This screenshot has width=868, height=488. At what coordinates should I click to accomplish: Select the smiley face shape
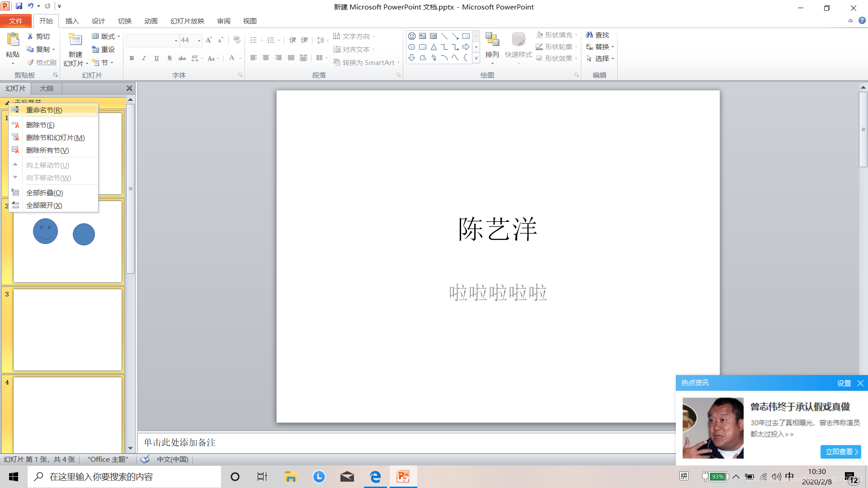[411, 36]
